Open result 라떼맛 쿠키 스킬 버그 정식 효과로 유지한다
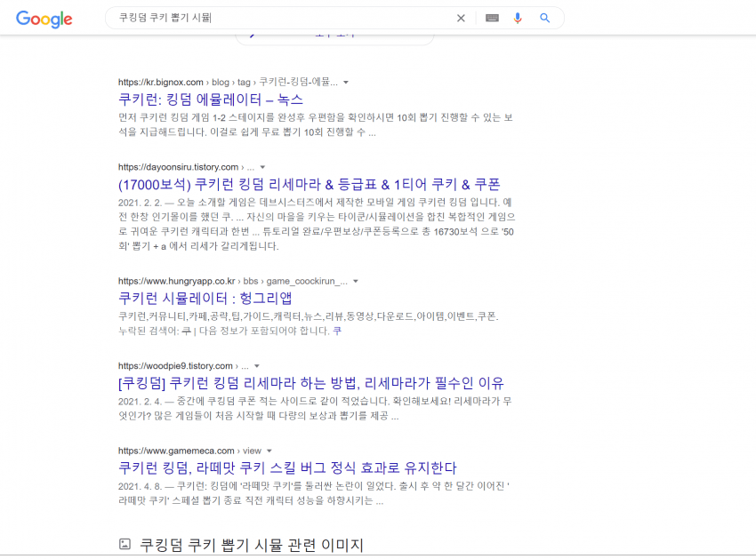Viewport: 756px width, 559px height. 287,468
